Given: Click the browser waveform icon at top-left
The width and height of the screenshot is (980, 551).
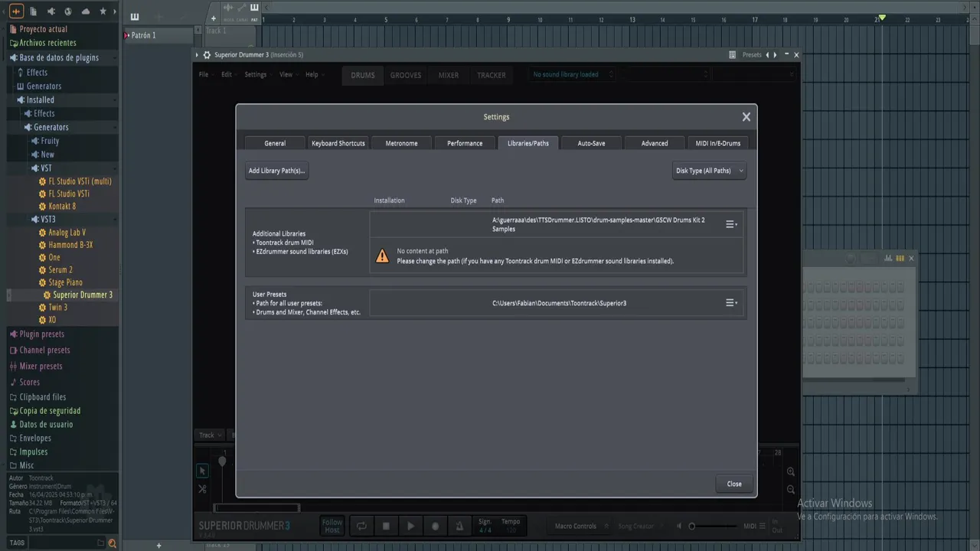Looking at the screenshot, I should [16, 11].
